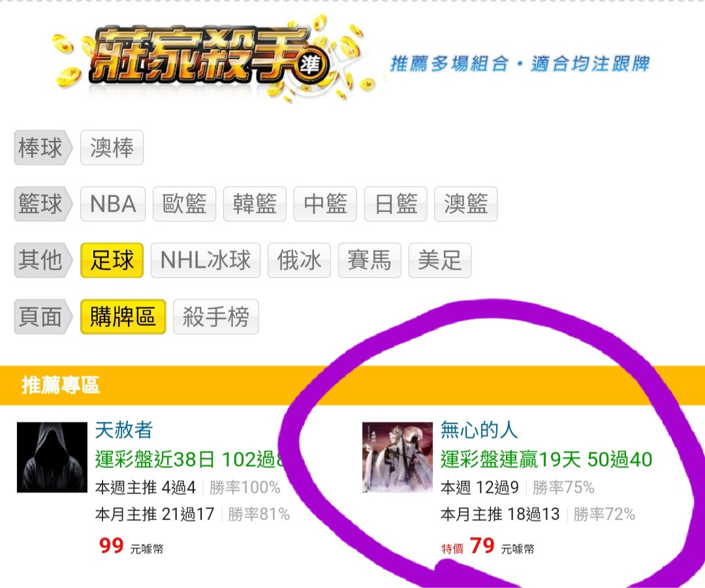The width and height of the screenshot is (705, 588).
Task: Choose the 歐籃 league filter
Action: click(184, 204)
